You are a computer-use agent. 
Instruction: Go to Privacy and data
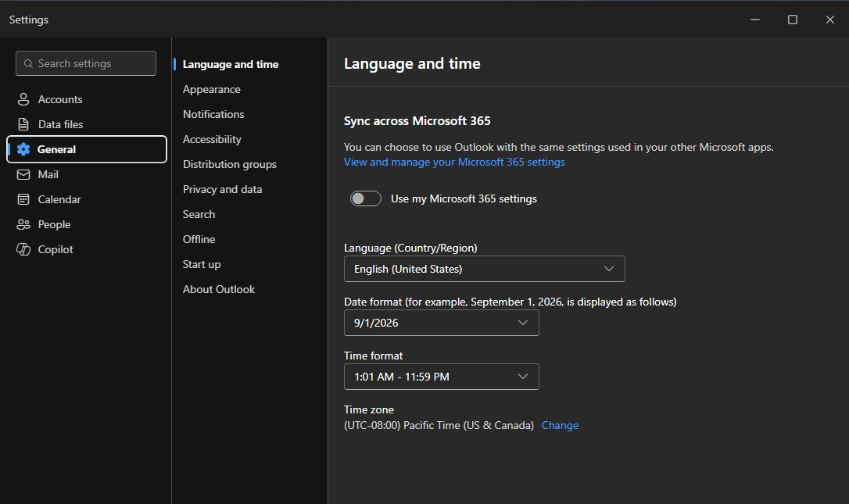[x=222, y=189]
